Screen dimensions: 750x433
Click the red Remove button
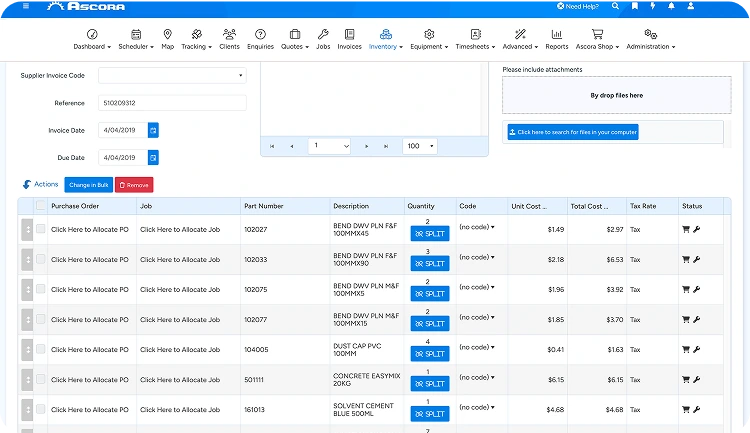[x=134, y=185]
